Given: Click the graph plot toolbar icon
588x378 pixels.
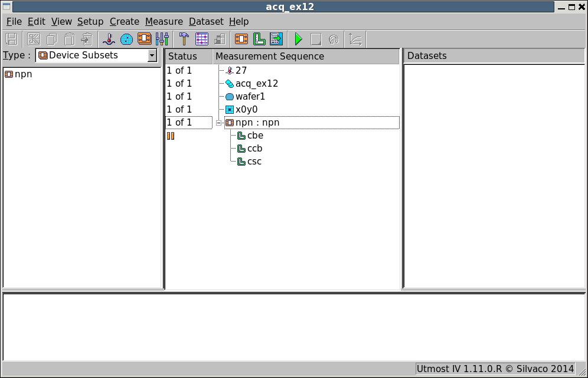Looking at the screenshot, I should tap(355, 39).
